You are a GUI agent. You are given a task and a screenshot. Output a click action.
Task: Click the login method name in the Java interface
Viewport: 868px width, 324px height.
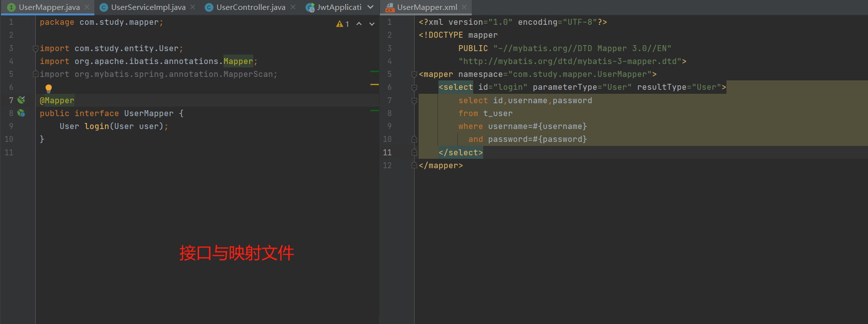[x=97, y=126]
